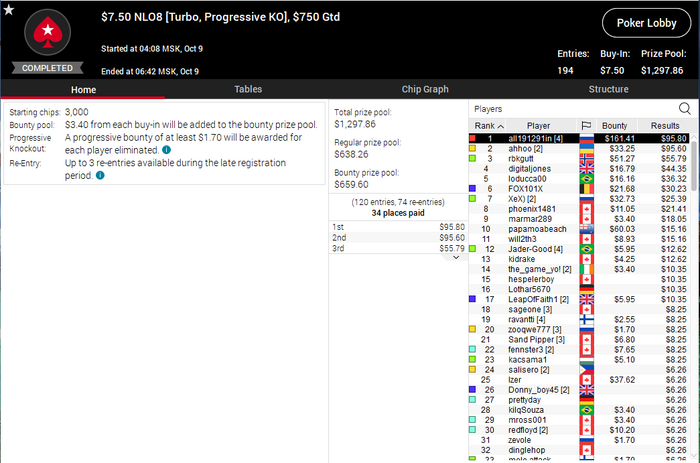700x463 pixels.
Task: Click the 2nd place $95.60 payout row
Action: (x=398, y=238)
